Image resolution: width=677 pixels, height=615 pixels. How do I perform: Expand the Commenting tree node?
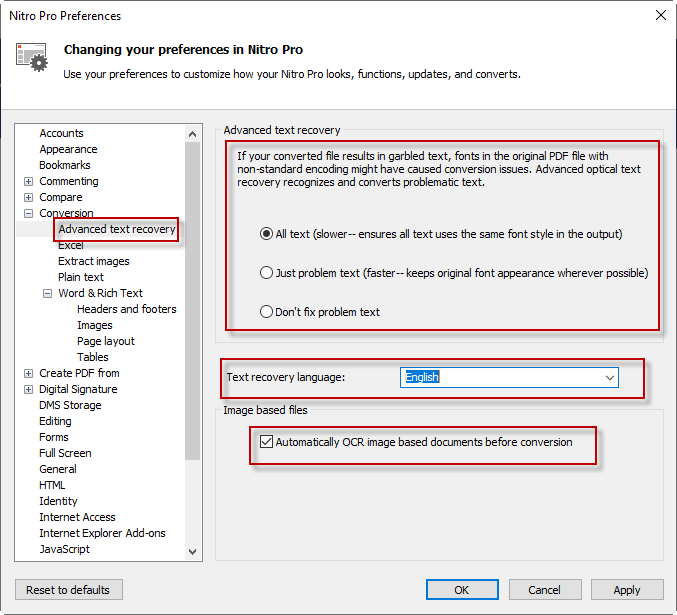(29, 181)
